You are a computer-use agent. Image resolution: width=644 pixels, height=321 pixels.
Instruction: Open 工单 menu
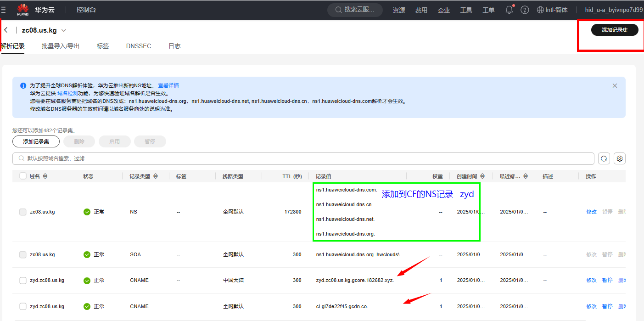489,10
